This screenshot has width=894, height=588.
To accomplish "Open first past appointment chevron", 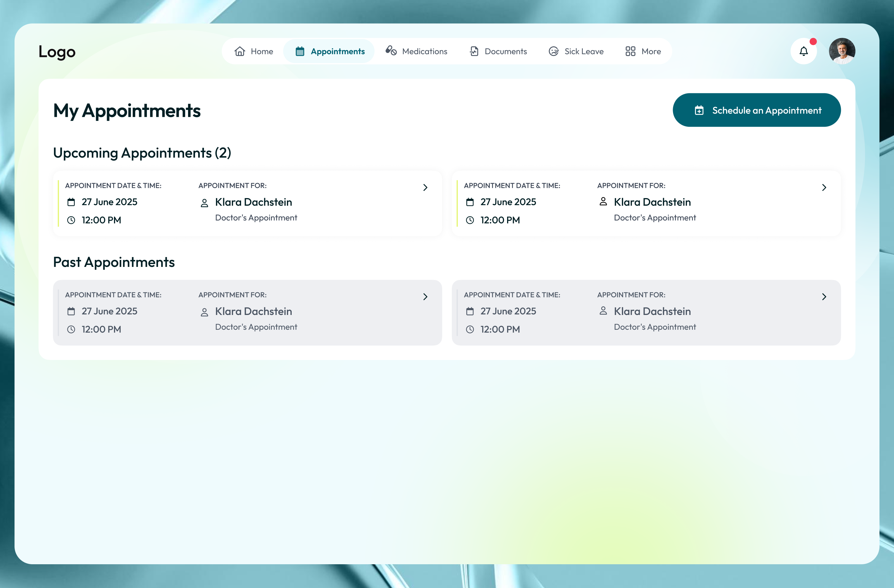I will 425,297.
